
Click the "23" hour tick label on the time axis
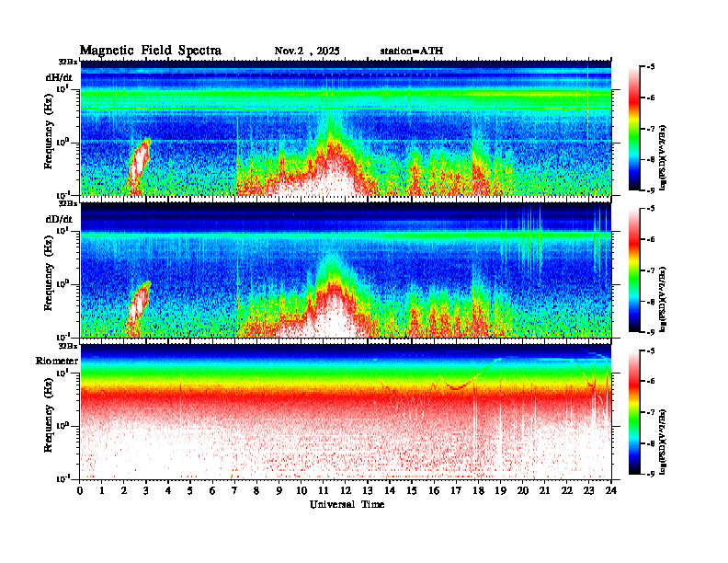pyautogui.click(x=588, y=490)
